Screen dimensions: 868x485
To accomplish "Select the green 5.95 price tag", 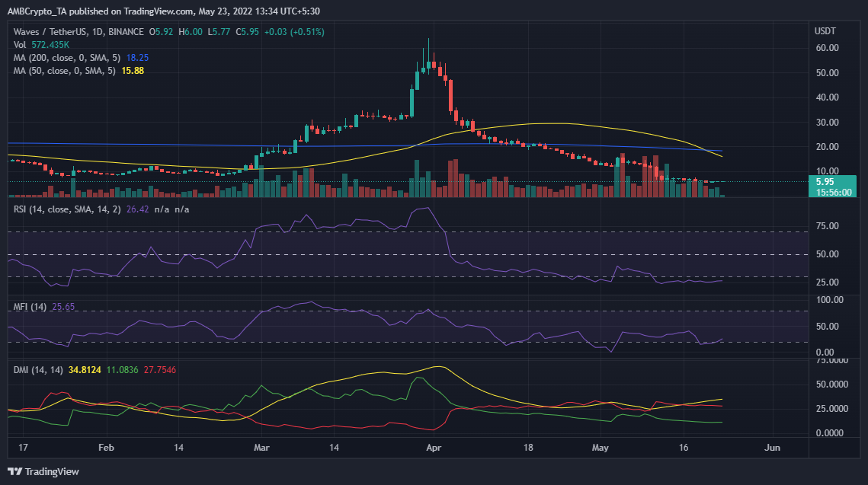I will [x=825, y=181].
